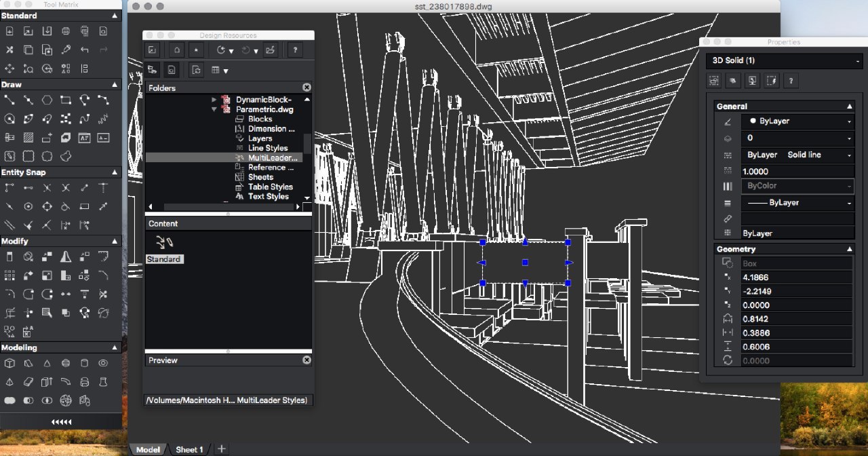Viewport: 868px width, 456px height.
Task: Select the Rectangle tool in Draw section
Action: click(66, 100)
